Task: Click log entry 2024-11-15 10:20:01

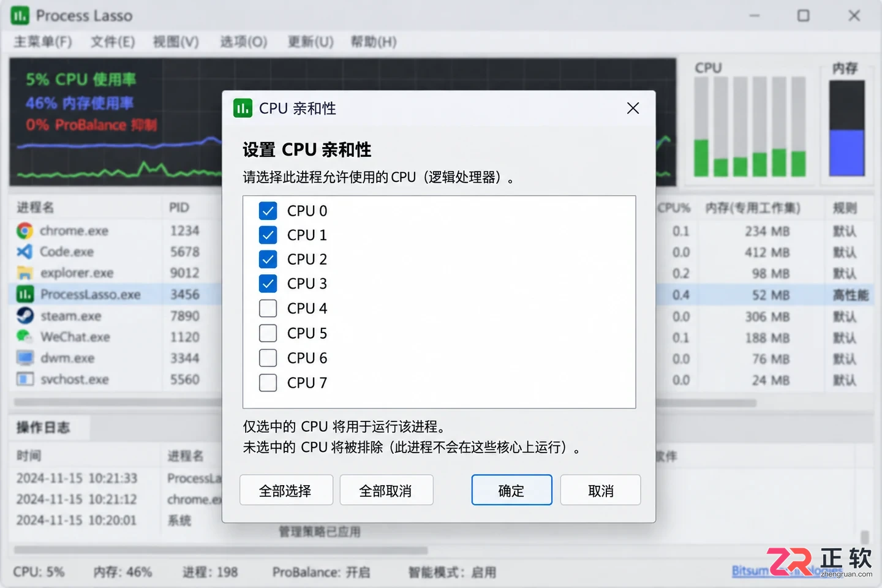Action: tap(77, 520)
